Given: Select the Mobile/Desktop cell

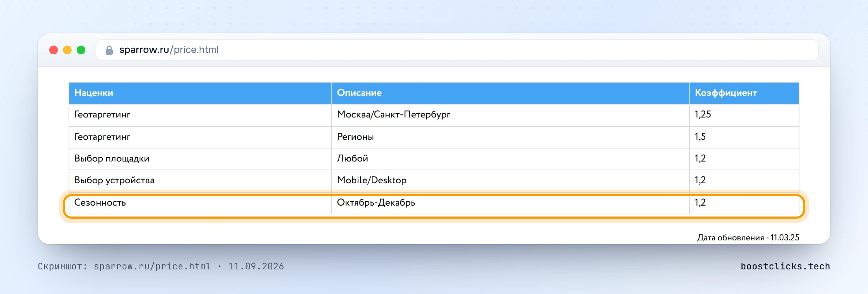Looking at the screenshot, I should point(510,180).
